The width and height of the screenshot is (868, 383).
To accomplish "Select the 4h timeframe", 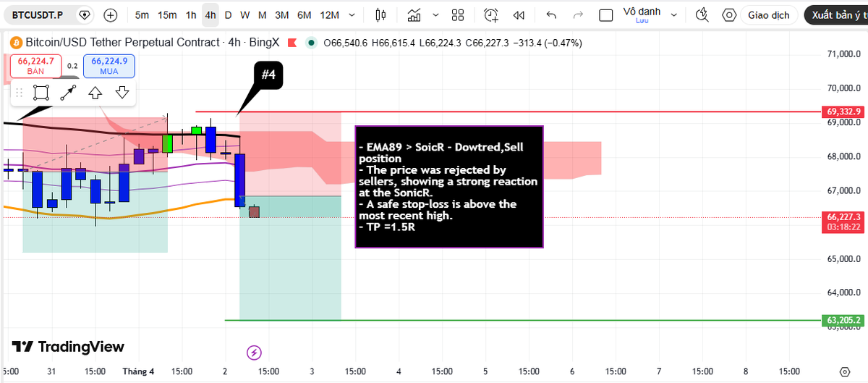I will pyautogui.click(x=210, y=14).
